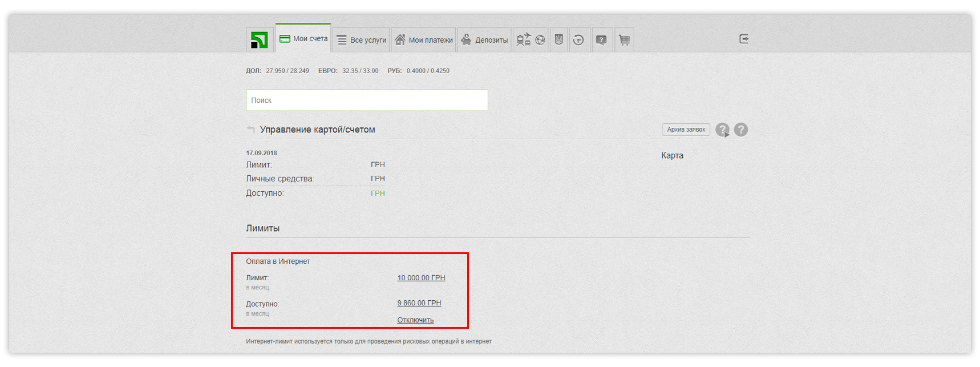Image resolution: width=980 pixels, height=367 pixels.
Task: Switch to the Все услуги tab
Action: tap(361, 40)
